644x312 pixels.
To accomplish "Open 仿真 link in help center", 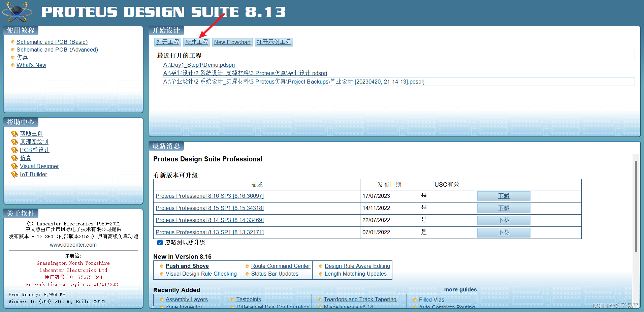I will point(26,158).
